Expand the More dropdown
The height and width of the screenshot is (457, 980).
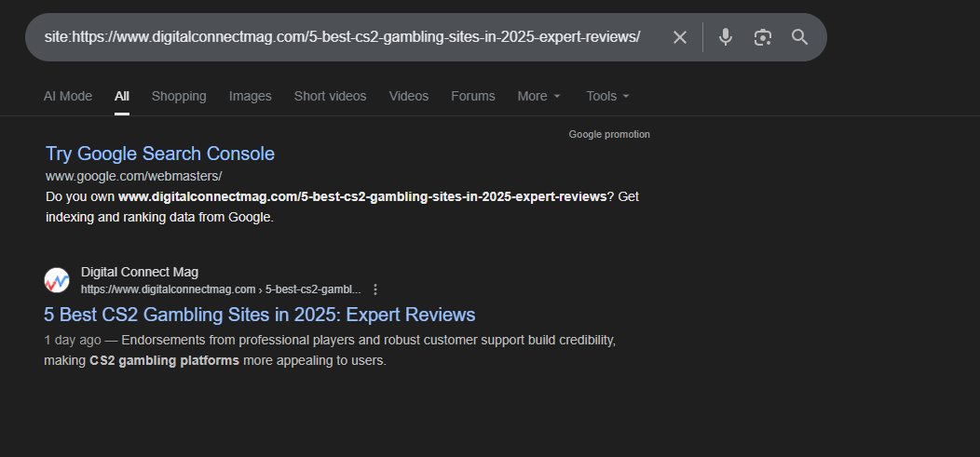(x=538, y=96)
